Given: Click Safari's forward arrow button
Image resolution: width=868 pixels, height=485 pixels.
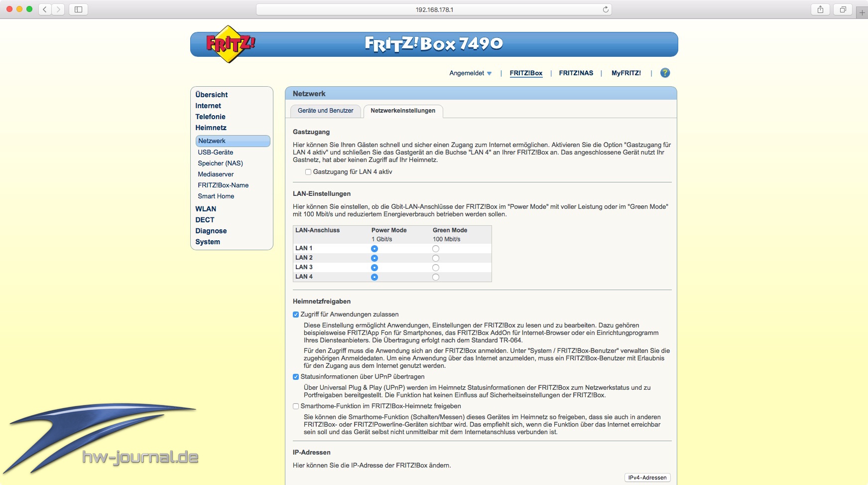Looking at the screenshot, I should click(x=58, y=9).
